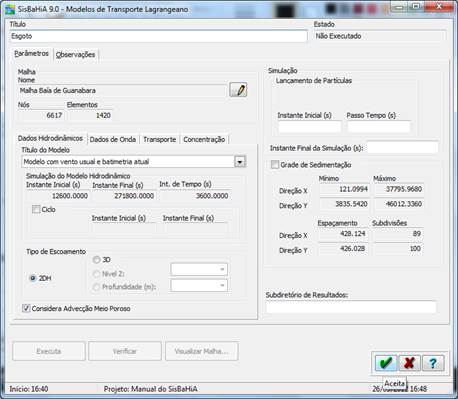Switch to the Observações tab
The image size is (458, 399).
[75, 55]
